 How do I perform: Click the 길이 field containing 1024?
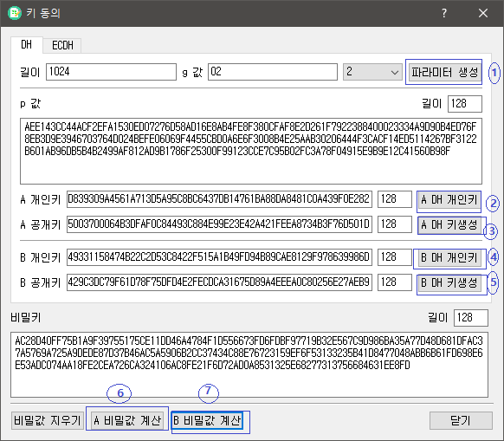(x=111, y=72)
